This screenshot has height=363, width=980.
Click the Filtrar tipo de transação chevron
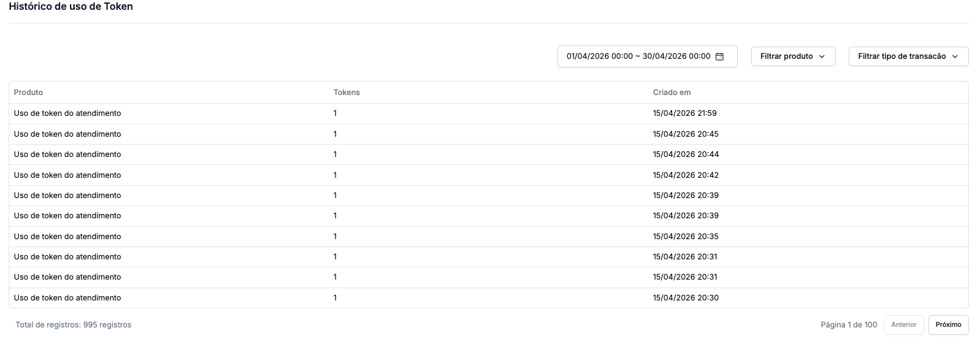[x=955, y=56]
